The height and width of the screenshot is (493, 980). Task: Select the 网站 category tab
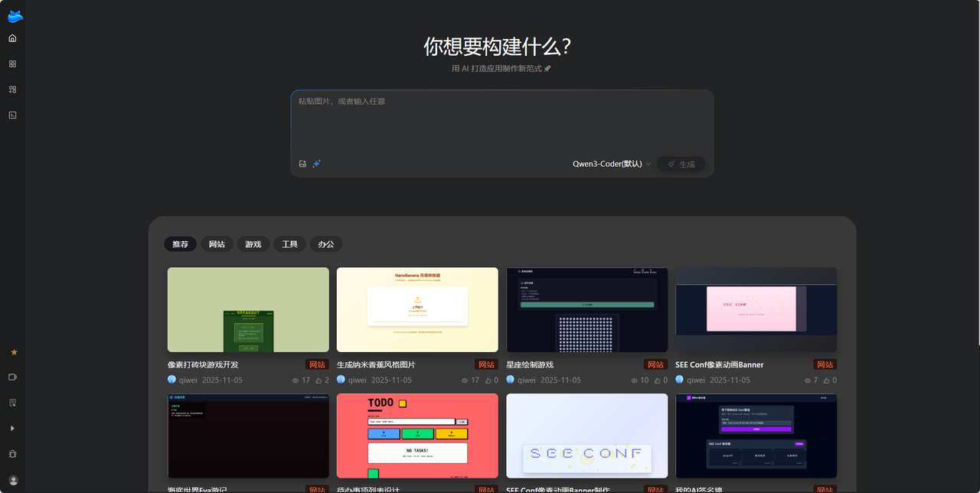pos(217,244)
